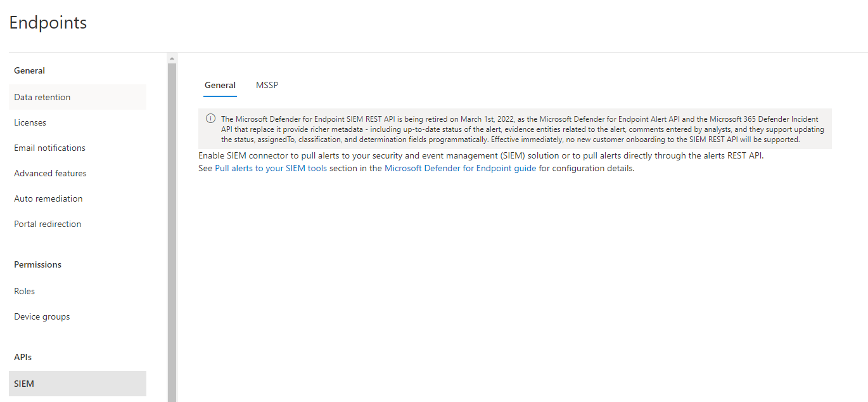Open Advanced features settings
868x402 pixels.
tap(50, 172)
